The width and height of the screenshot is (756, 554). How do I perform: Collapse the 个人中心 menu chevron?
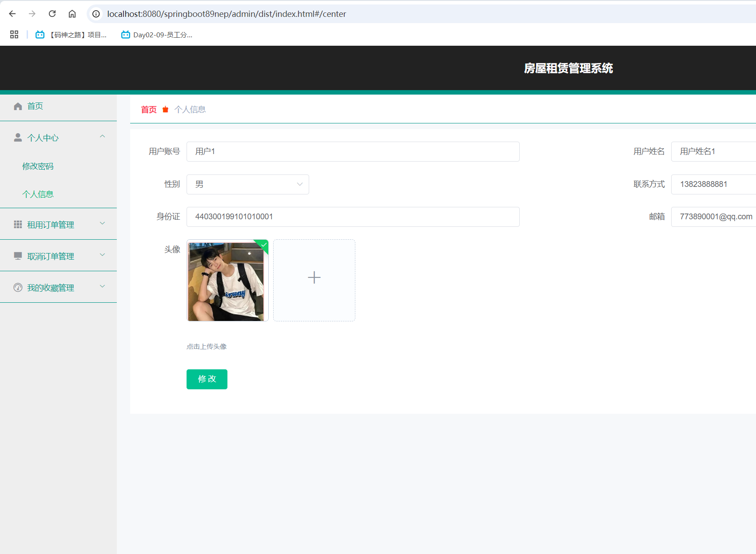coord(103,137)
